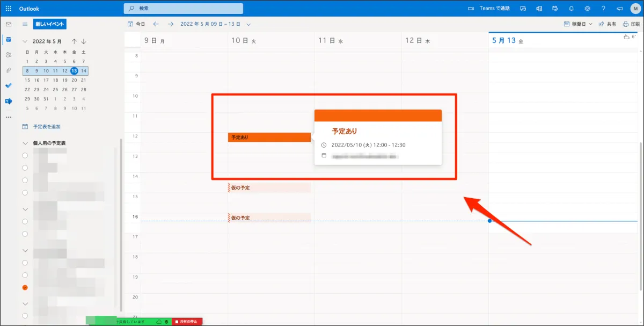Open the Calendar module in the left rail
644x326 pixels.
[x=8, y=39]
